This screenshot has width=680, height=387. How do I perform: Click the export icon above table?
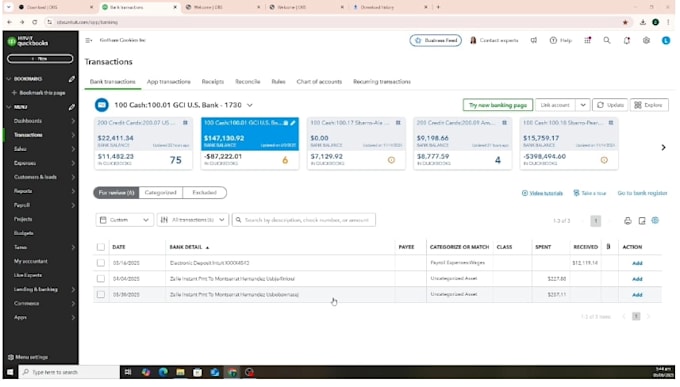coord(642,221)
